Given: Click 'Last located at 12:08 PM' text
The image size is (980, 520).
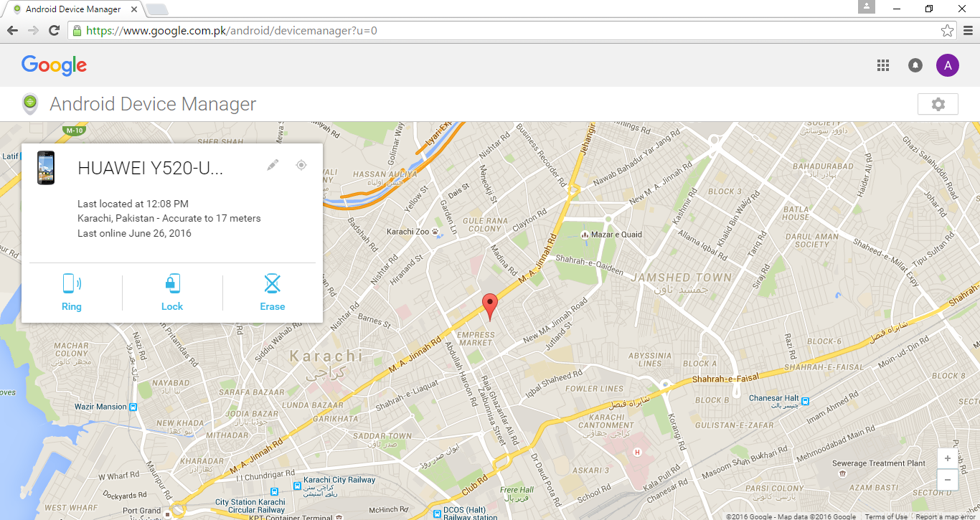Looking at the screenshot, I should pyautogui.click(x=133, y=204).
